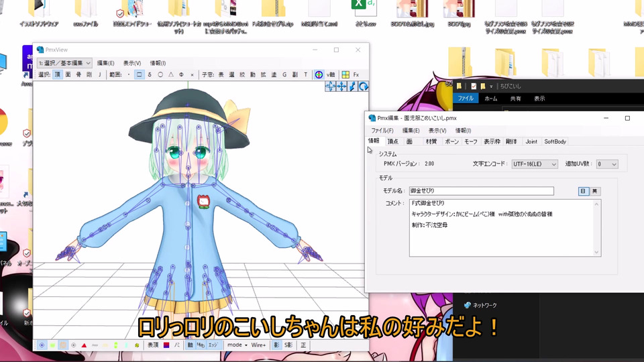644x362 pixels.
Task: Open the selection mode dropdown in PmxView
Action: tap(64, 63)
